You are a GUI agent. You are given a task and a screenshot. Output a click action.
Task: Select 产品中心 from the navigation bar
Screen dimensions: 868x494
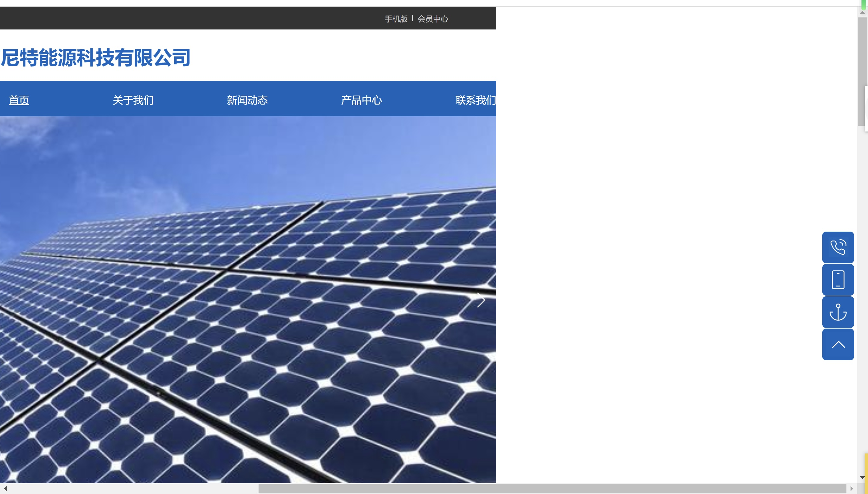click(x=361, y=100)
